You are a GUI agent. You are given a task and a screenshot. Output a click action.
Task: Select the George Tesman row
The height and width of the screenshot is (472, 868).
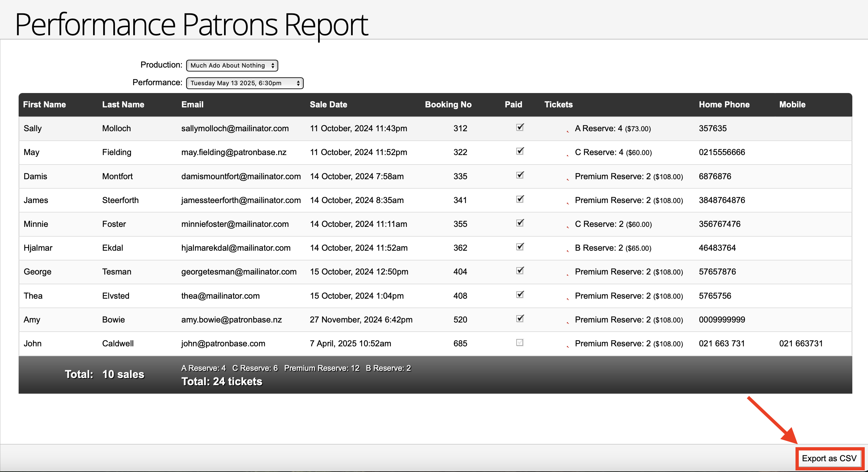[x=37, y=272]
